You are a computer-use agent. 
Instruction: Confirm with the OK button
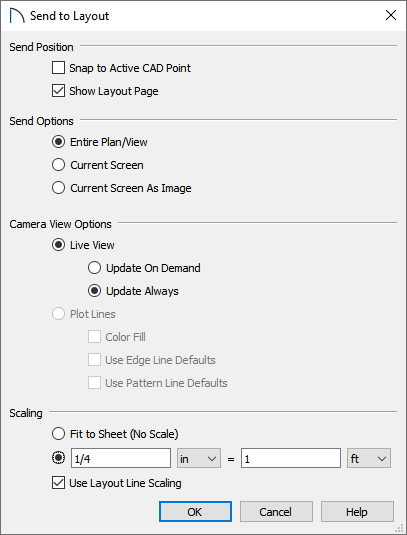[195, 511]
